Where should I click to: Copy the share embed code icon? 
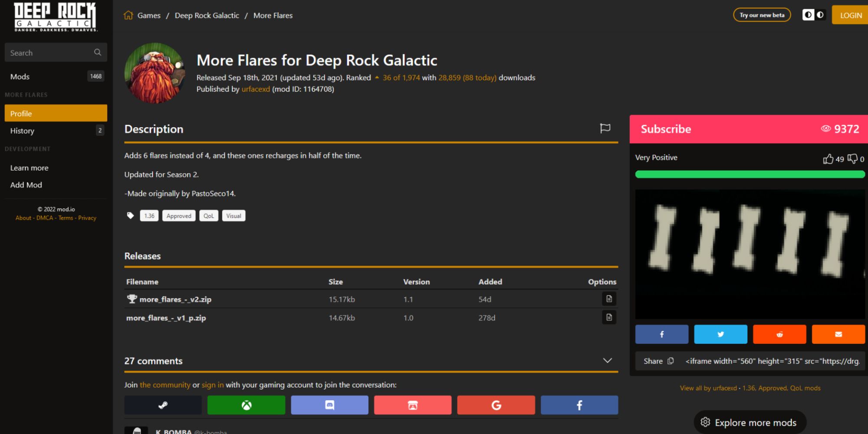click(671, 361)
